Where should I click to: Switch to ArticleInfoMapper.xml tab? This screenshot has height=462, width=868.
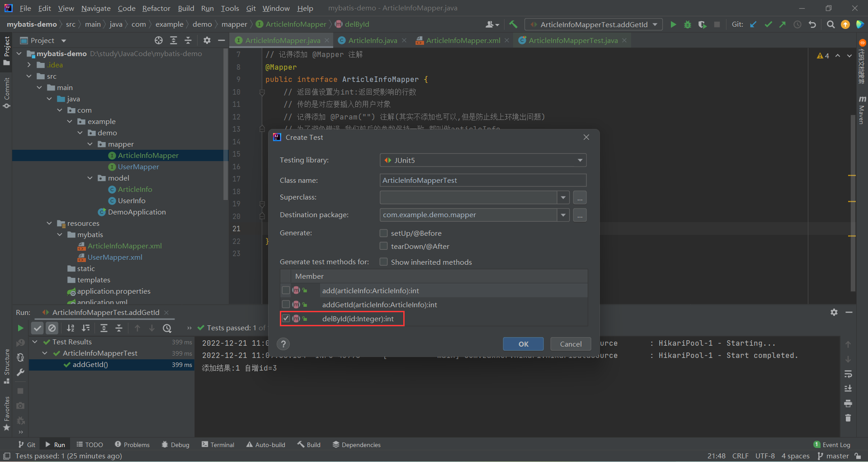(x=463, y=40)
